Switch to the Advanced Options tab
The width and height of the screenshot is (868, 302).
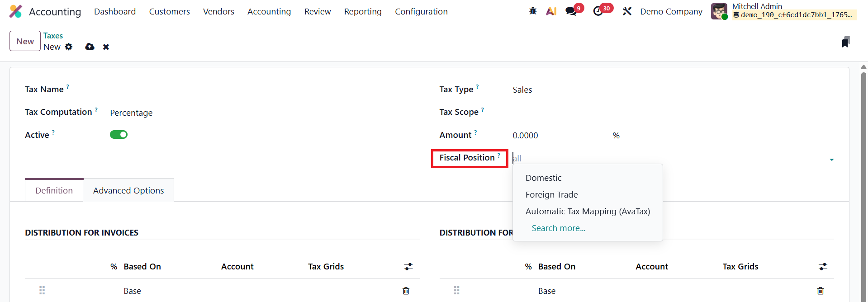pos(128,191)
